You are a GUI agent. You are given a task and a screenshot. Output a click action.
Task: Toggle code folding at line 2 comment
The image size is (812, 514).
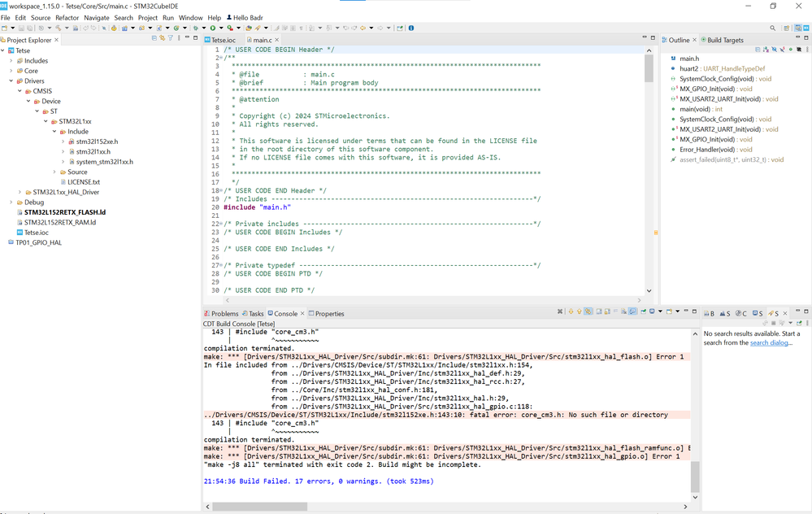click(220, 58)
